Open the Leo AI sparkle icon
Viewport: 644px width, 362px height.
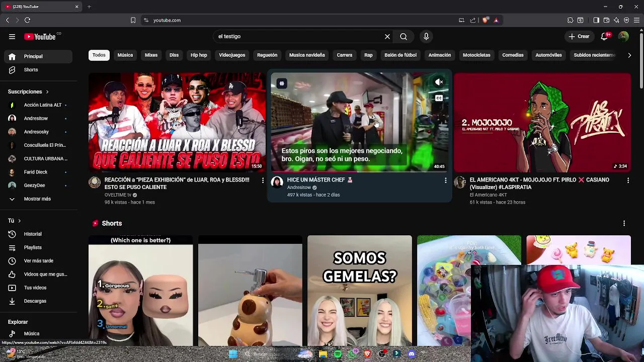(x=616, y=20)
